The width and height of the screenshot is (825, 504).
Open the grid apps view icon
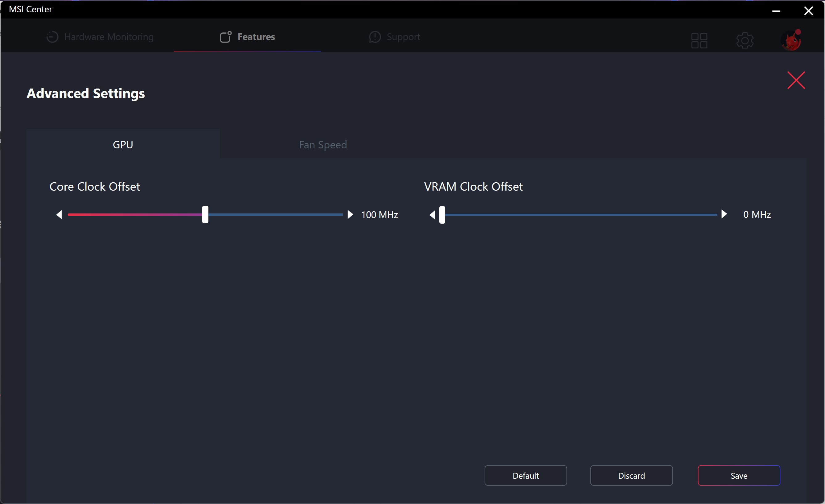point(699,40)
